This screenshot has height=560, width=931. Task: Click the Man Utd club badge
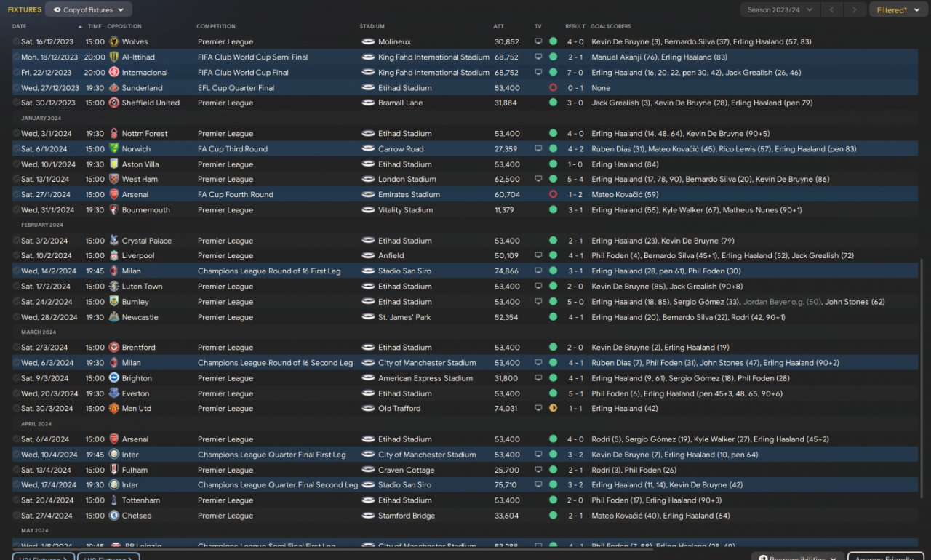click(114, 409)
